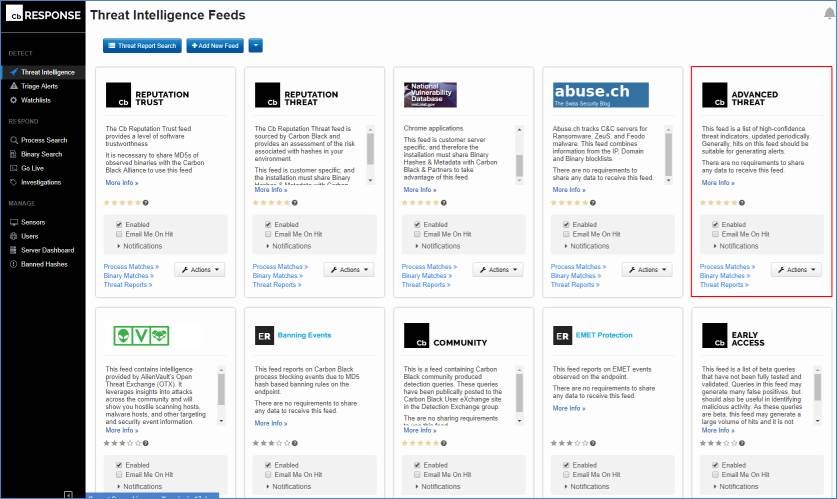Uncheck Enabled on the Advanced Threat feed
Screen dimensions: 837x499
(715, 225)
